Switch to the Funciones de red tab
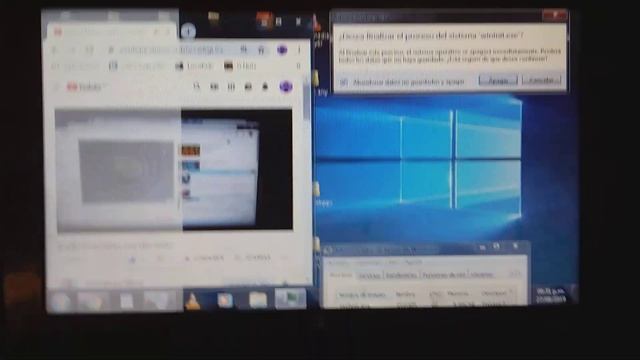 click(x=444, y=276)
